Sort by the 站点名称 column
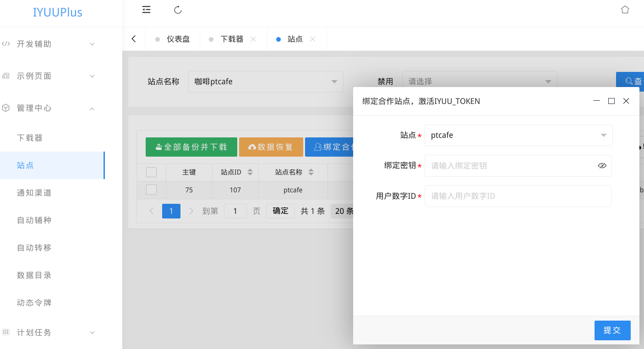 click(x=311, y=172)
